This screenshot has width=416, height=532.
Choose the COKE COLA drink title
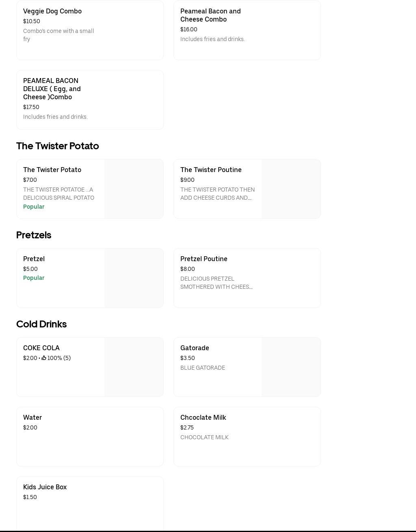pos(41,348)
